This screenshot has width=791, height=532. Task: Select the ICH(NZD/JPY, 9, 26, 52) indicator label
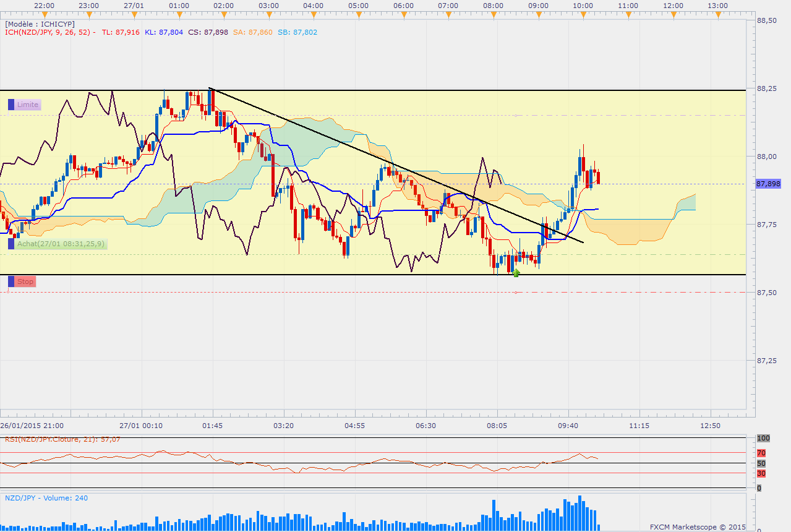[x=48, y=32]
